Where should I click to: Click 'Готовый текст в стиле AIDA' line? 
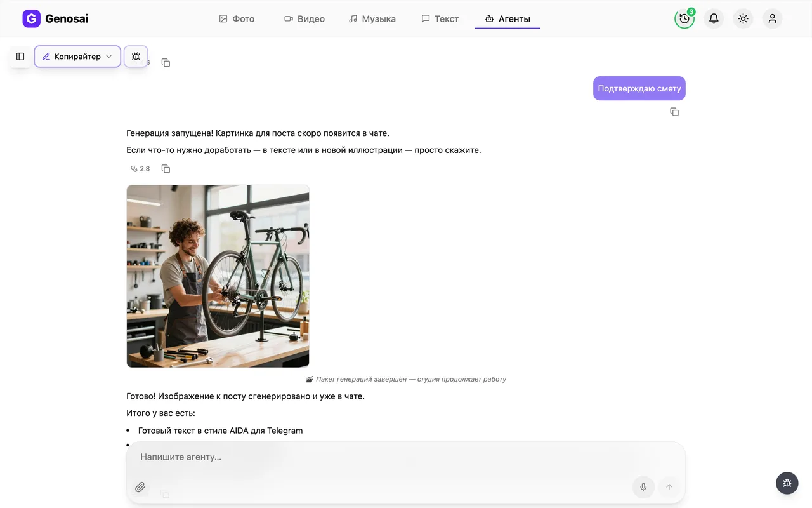(221, 431)
